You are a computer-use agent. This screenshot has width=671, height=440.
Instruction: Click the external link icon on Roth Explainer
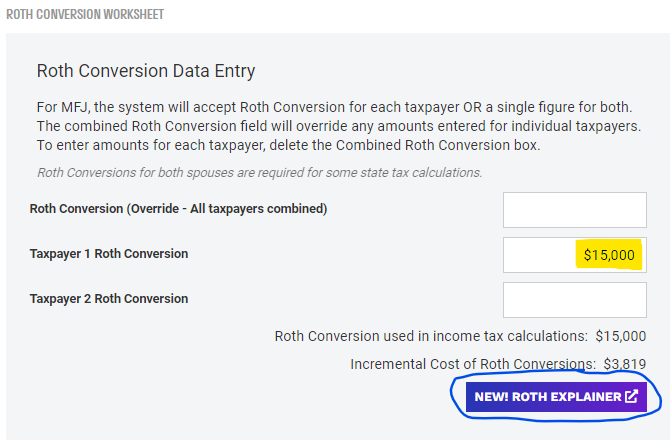[x=631, y=396]
